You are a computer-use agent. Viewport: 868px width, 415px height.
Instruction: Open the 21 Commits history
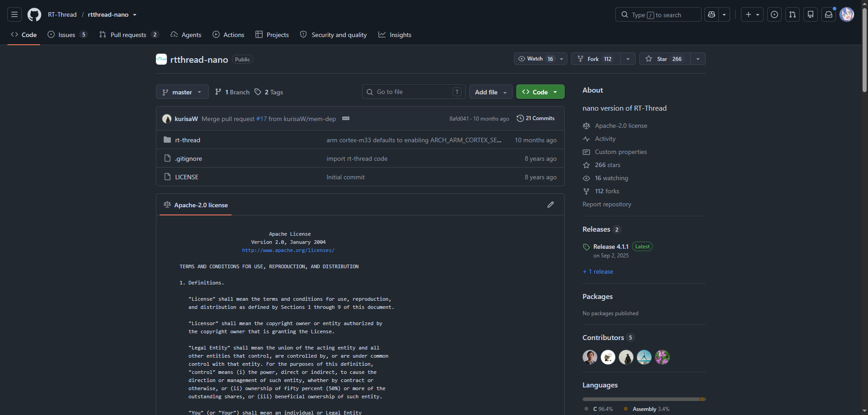[536, 118]
